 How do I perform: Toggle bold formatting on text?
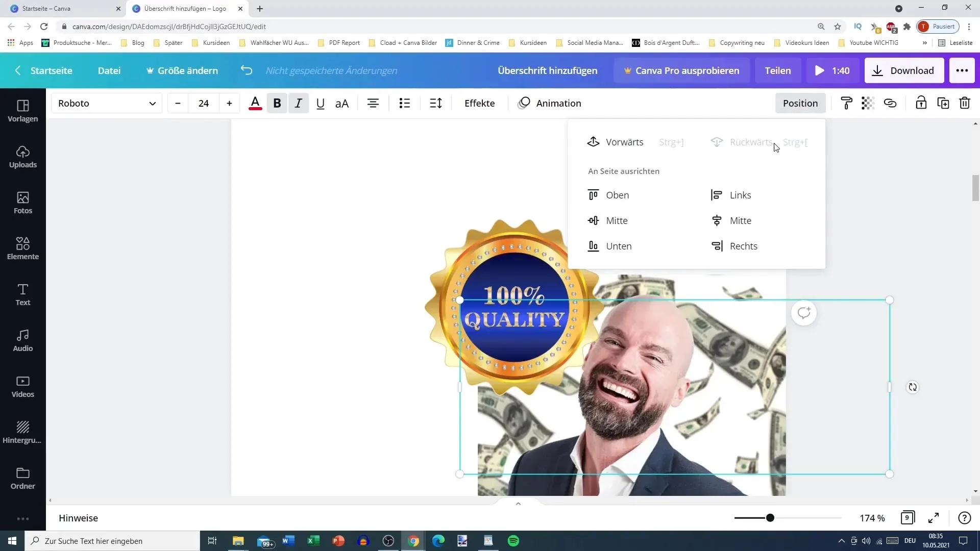point(277,103)
